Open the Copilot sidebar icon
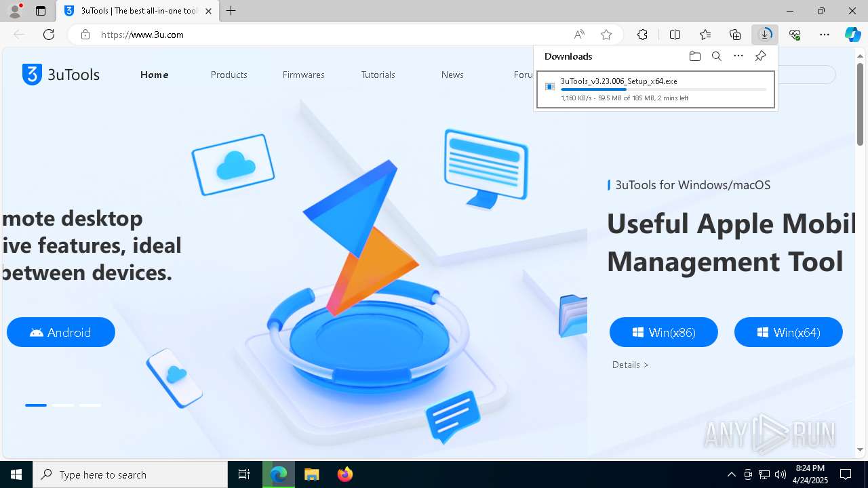This screenshot has height=488, width=868. [x=853, y=35]
